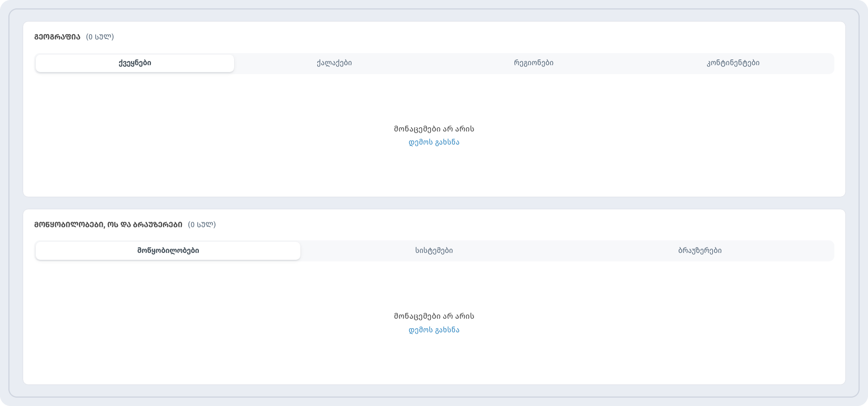Open the ბრაუზერები tab
This screenshot has width=868, height=406.
(x=700, y=251)
